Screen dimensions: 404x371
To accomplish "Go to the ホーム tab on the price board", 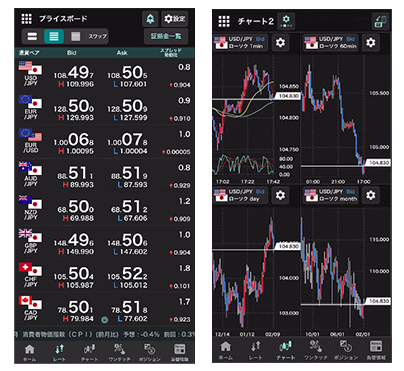I will [30, 353].
